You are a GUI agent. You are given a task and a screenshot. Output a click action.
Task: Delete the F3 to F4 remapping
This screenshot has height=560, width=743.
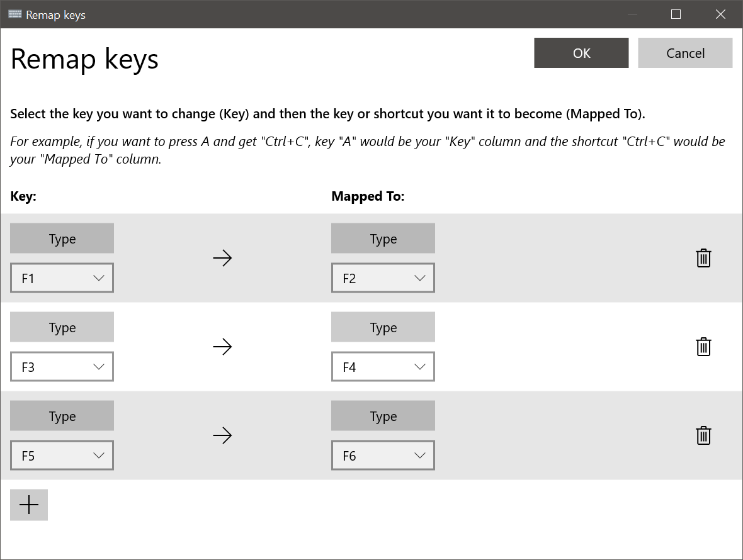click(703, 347)
